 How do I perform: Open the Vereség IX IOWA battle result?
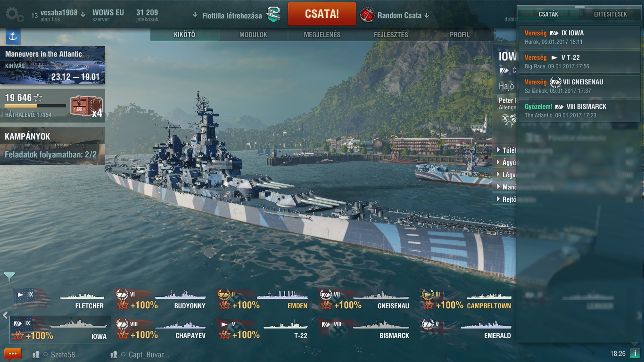579,37
